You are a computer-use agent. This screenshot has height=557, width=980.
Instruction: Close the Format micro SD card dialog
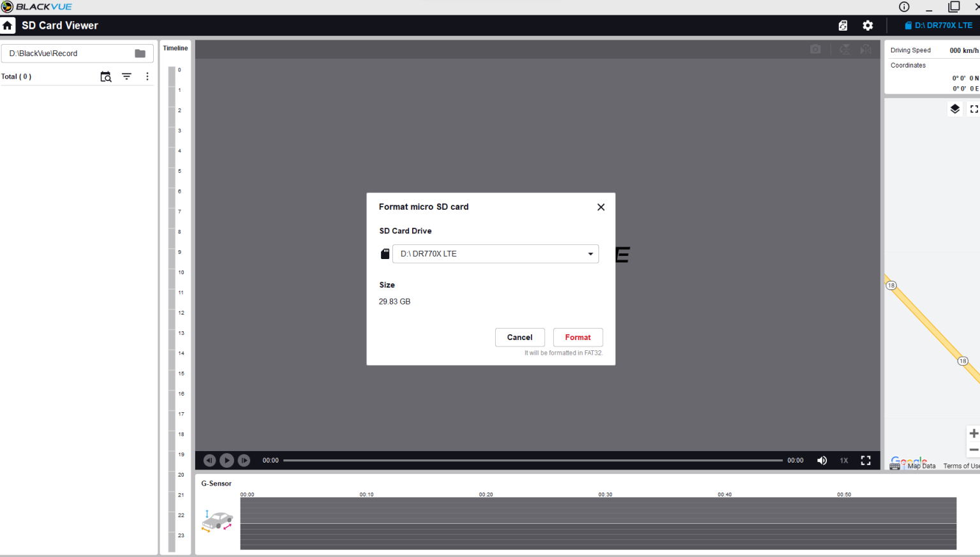click(x=600, y=207)
